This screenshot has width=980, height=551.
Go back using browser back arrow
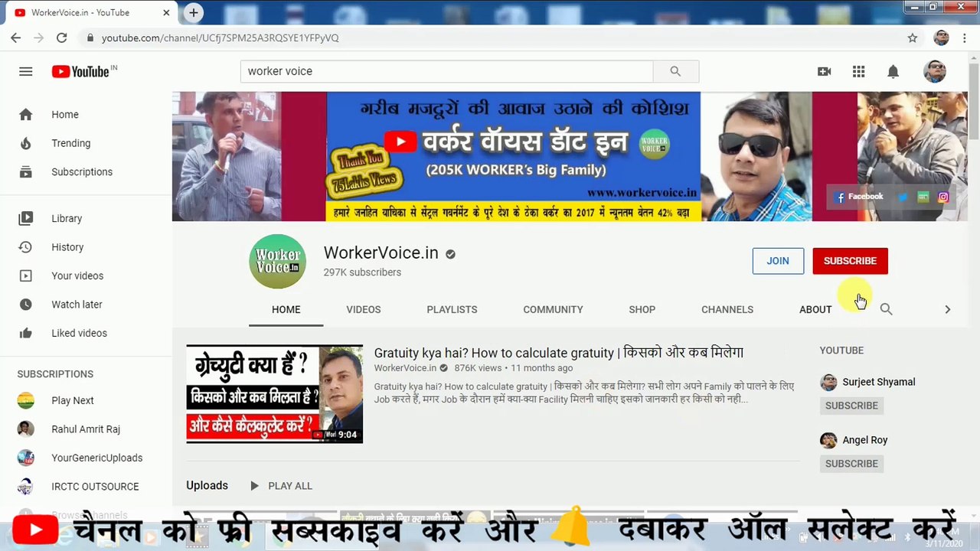pyautogui.click(x=16, y=37)
